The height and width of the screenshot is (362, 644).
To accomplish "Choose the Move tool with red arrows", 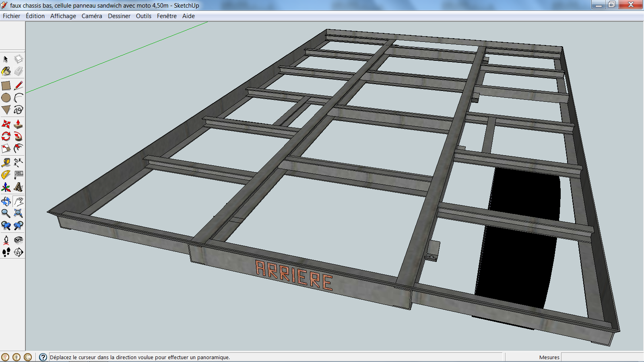I will (6, 124).
